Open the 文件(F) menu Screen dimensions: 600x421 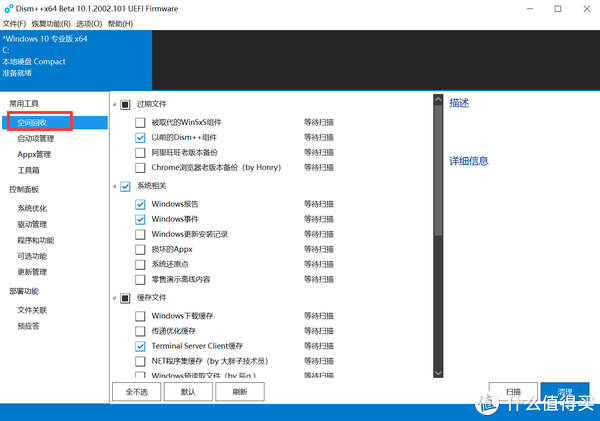point(14,24)
